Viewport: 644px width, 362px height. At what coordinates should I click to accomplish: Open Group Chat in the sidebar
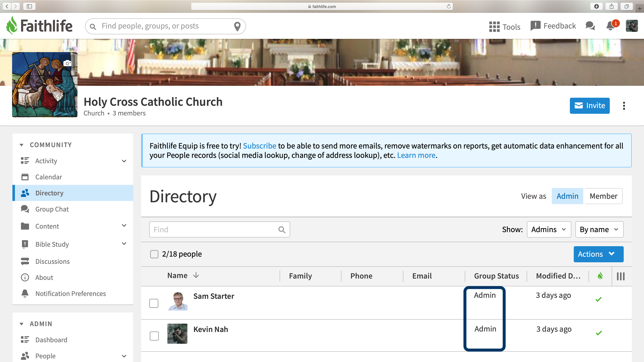click(52, 209)
